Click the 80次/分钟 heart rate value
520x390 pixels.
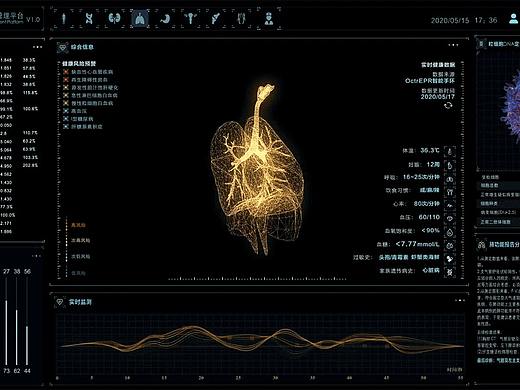(x=426, y=204)
